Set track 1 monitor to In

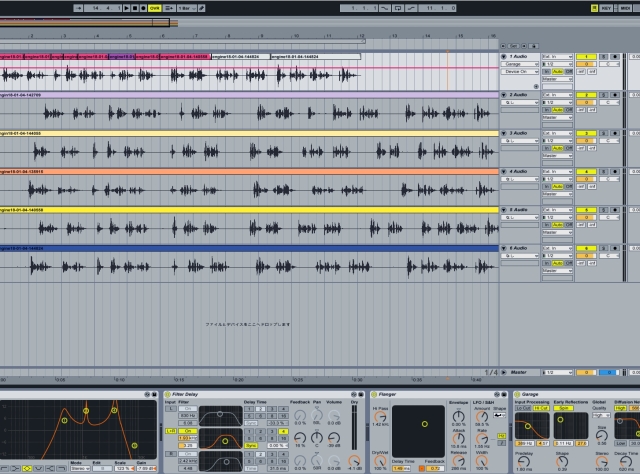click(x=546, y=72)
